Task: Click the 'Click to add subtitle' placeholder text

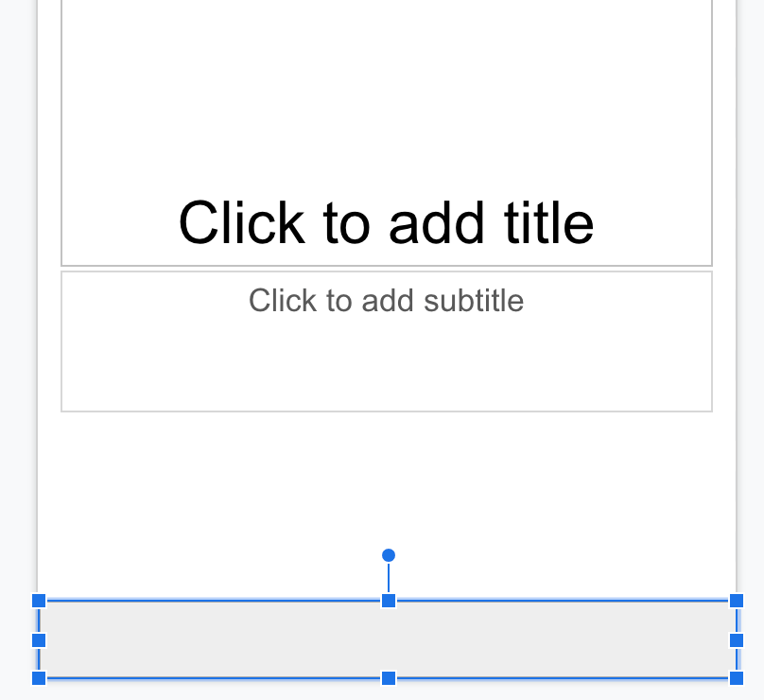Action: click(386, 301)
